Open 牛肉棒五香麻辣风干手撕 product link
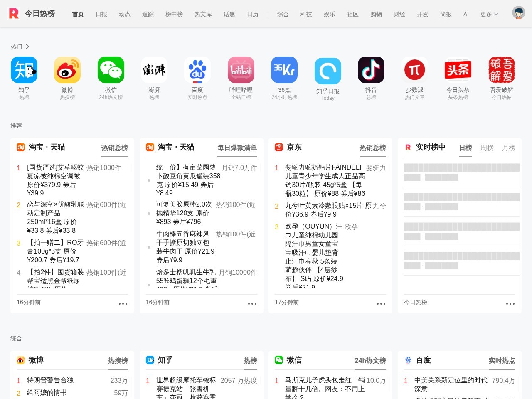Screen dimensions: 532x399 pos(185,247)
